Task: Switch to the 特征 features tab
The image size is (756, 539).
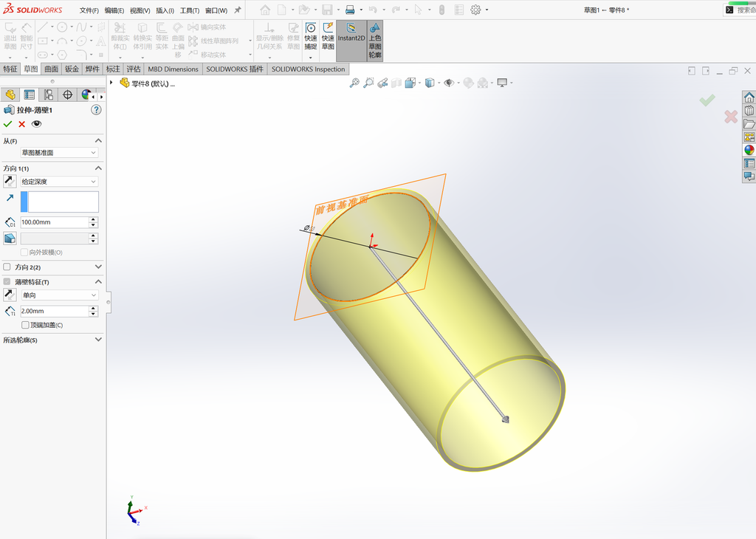Action: (10, 69)
